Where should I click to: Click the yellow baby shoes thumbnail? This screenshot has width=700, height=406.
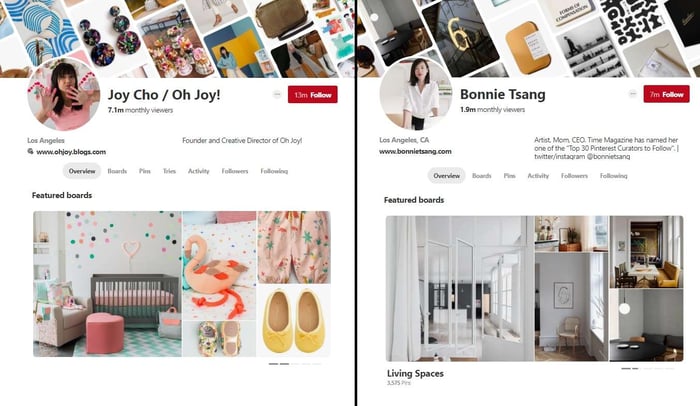(x=294, y=321)
